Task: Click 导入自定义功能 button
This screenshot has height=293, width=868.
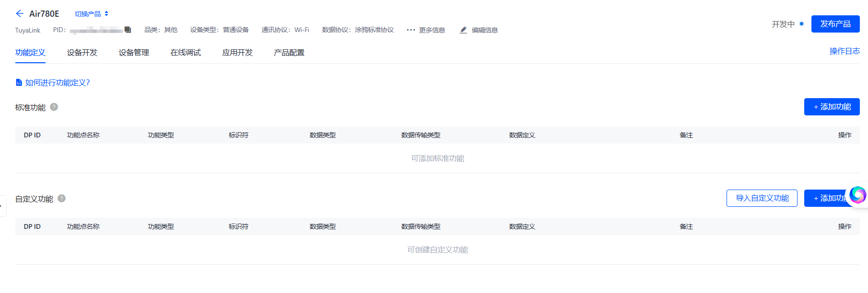Action: [762, 198]
